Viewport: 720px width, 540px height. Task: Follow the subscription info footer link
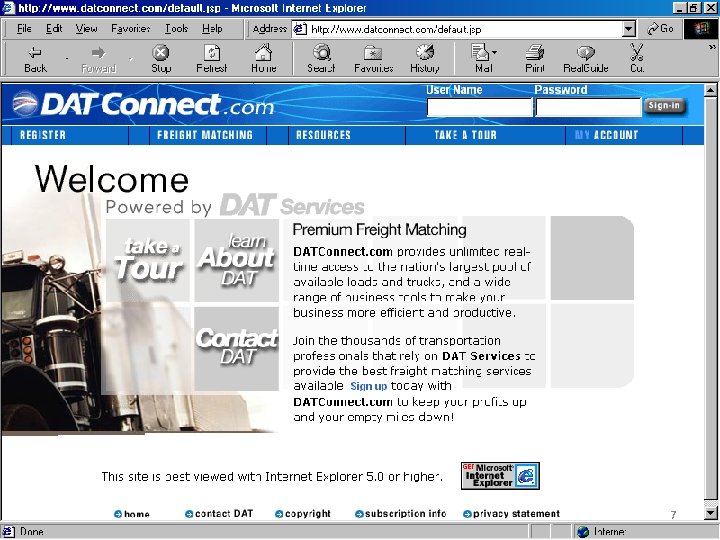pyautogui.click(x=401, y=514)
